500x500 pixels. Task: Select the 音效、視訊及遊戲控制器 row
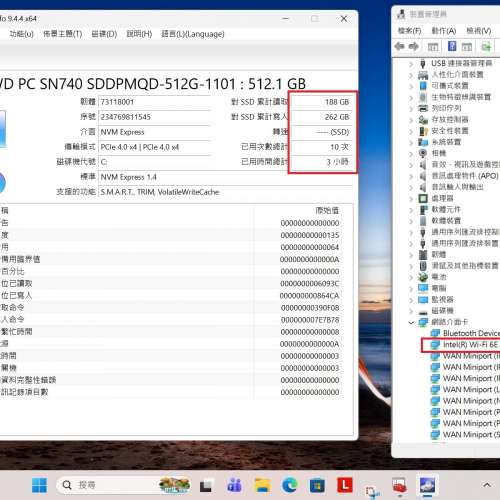(x=465, y=165)
